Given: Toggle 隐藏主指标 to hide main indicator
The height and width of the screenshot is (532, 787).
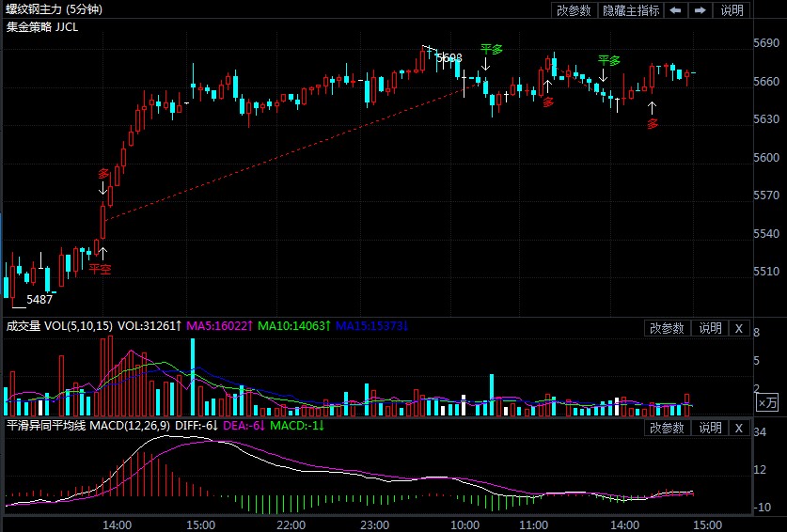Looking at the screenshot, I should [x=631, y=10].
